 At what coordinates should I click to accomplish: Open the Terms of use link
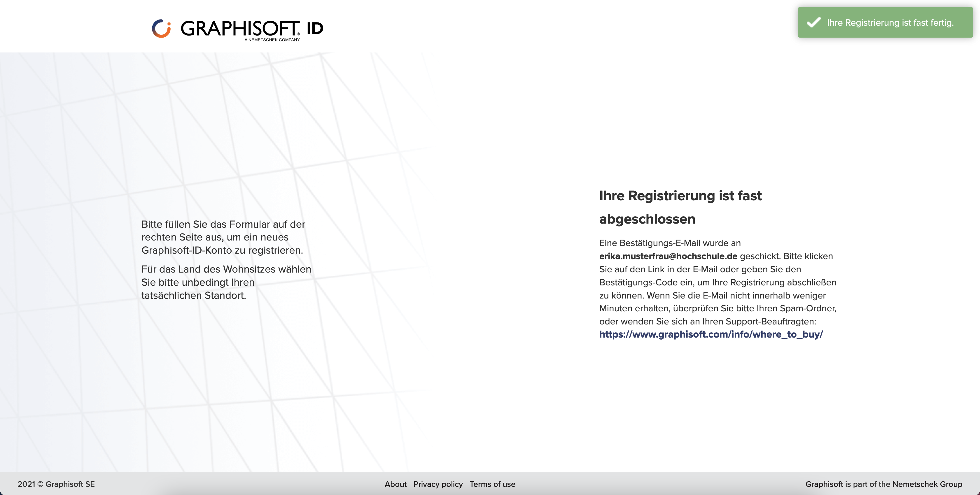point(492,484)
